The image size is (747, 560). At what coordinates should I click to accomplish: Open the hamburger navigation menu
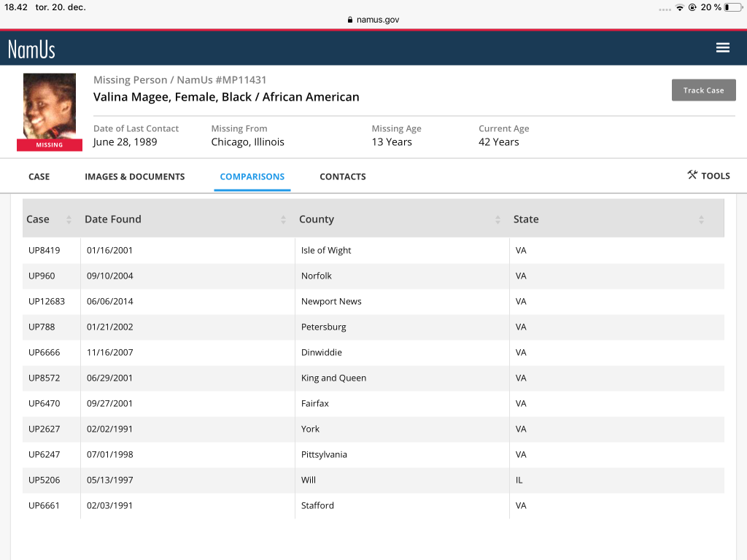point(722,48)
